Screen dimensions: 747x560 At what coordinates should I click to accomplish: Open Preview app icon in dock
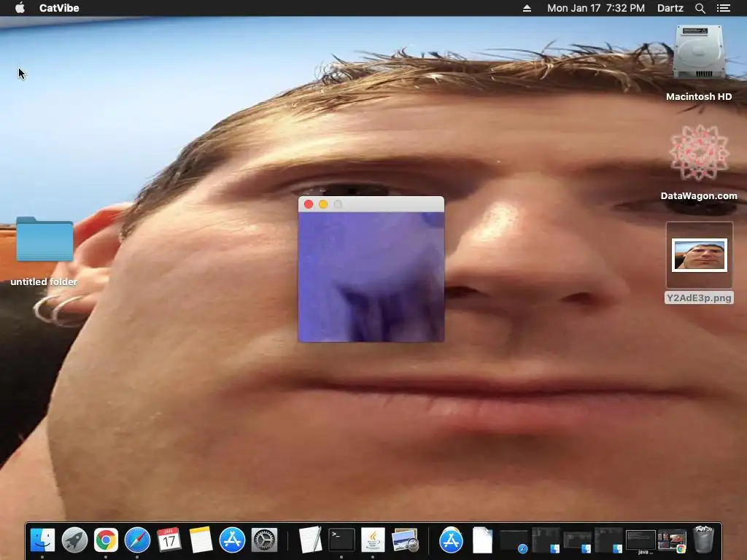pos(404,540)
